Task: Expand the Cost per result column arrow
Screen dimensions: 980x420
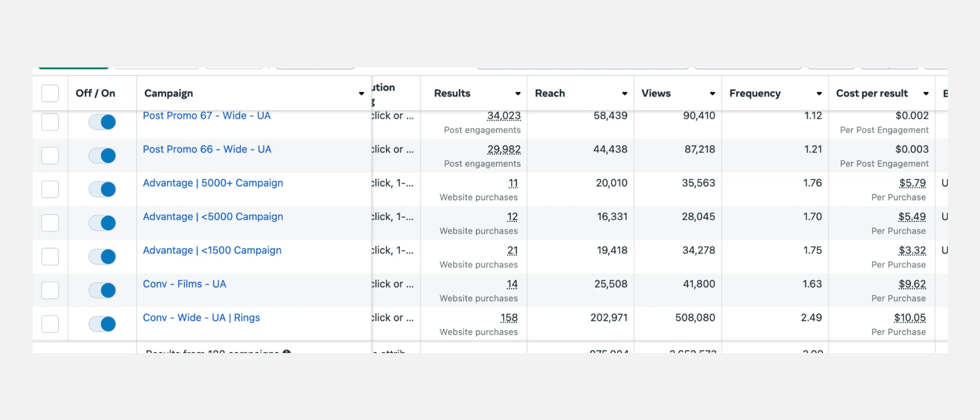Action: [x=925, y=94]
